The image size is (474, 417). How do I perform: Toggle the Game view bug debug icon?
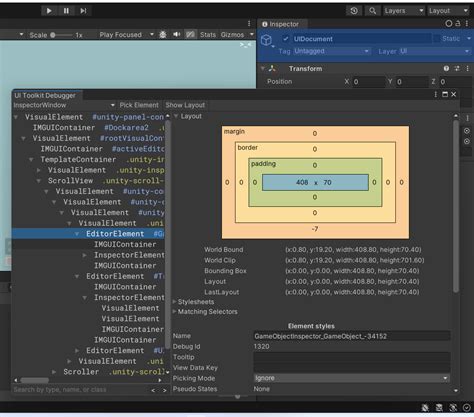163,35
